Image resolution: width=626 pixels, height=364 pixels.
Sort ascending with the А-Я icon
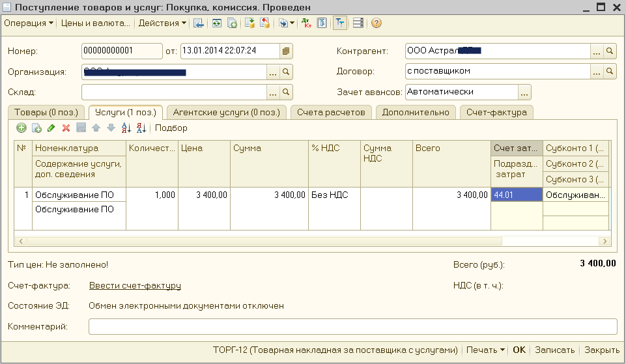pos(126,128)
